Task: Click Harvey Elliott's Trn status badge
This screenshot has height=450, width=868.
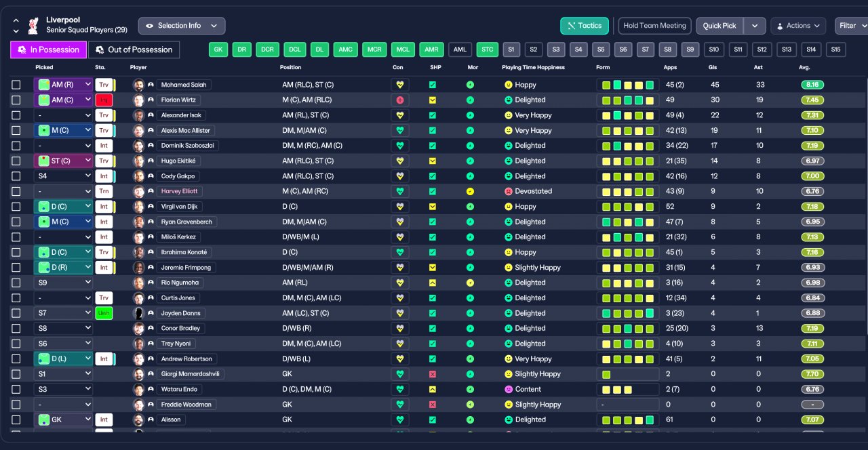Action: (x=103, y=191)
